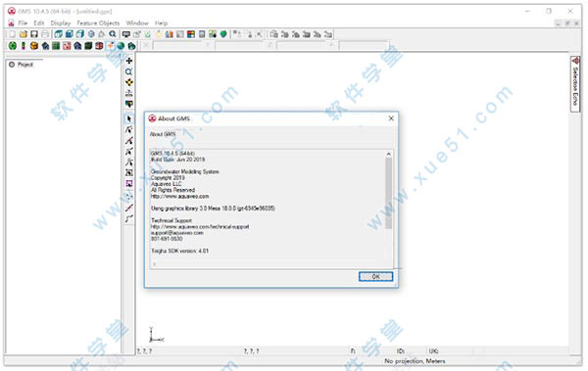Click OK in the About GMS dialog
The height and width of the screenshot is (371, 588).
click(x=375, y=277)
